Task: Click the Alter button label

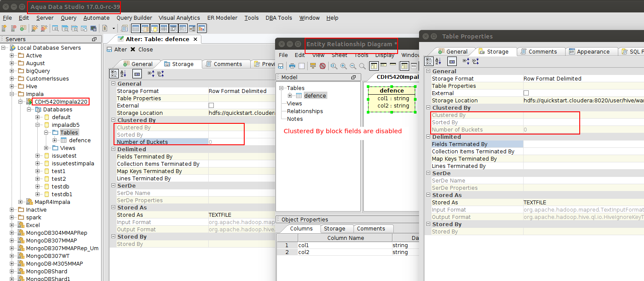Action: [x=120, y=49]
